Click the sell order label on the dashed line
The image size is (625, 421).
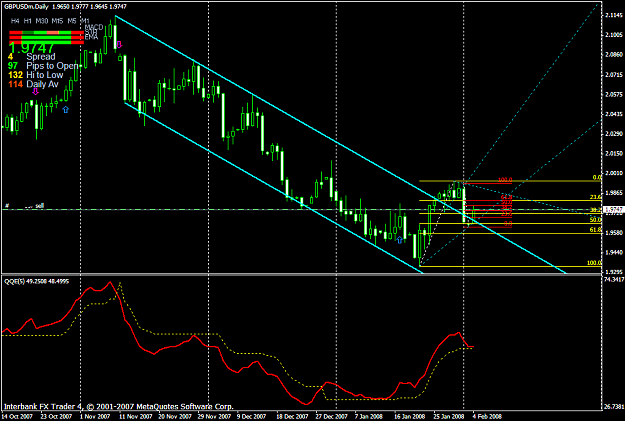click(39, 206)
